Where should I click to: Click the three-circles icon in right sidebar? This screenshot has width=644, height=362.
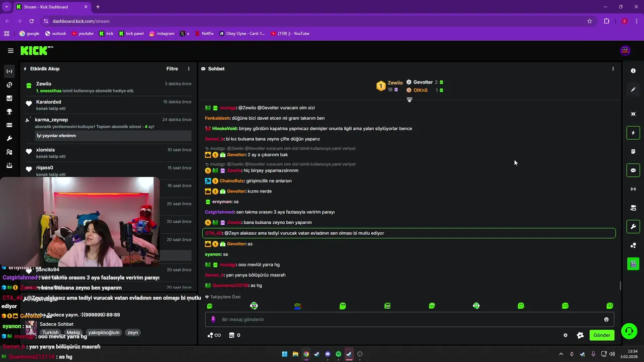[633, 245]
